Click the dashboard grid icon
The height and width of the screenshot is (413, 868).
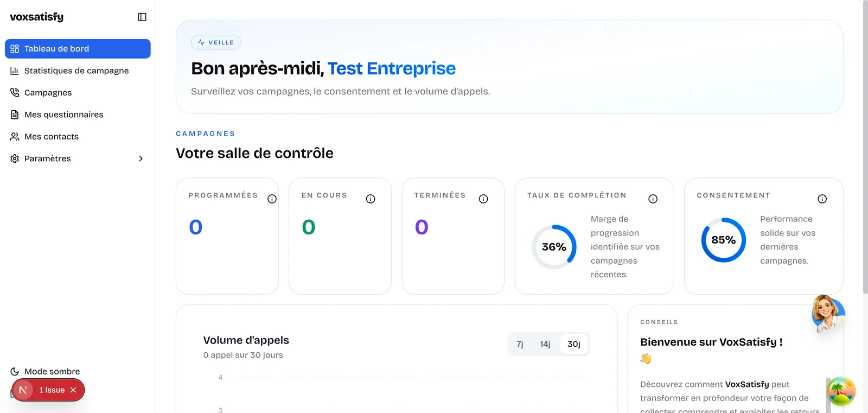pyautogui.click(x=15, y=49)
